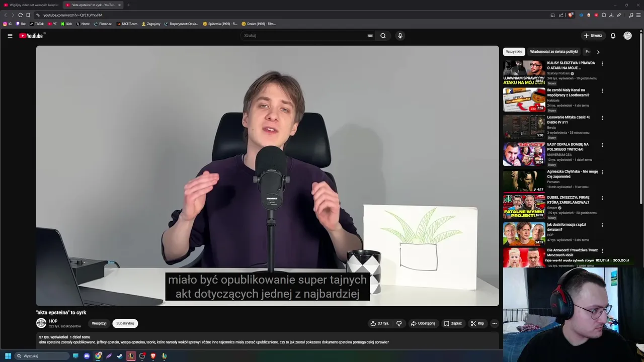Click Windows taskbar Wyszukaj search box
This screenshot has height=362, width=644.
click(42, 356)
